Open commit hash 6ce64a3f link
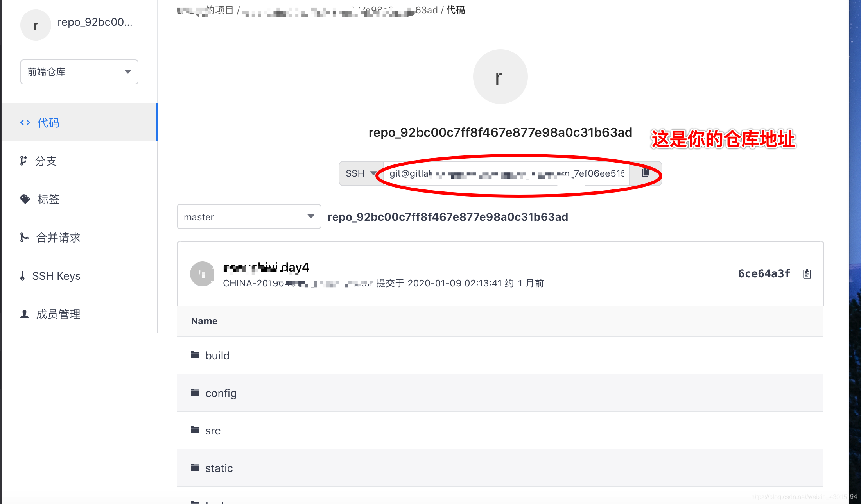Viewport: 861px width, 504px height. tap(764, 274)
